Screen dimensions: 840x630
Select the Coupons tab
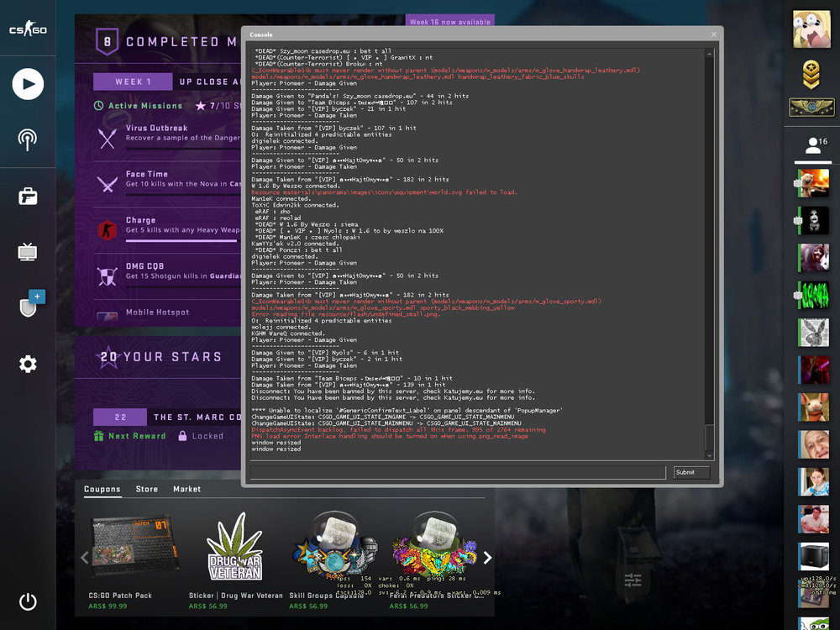click(102, 489)
